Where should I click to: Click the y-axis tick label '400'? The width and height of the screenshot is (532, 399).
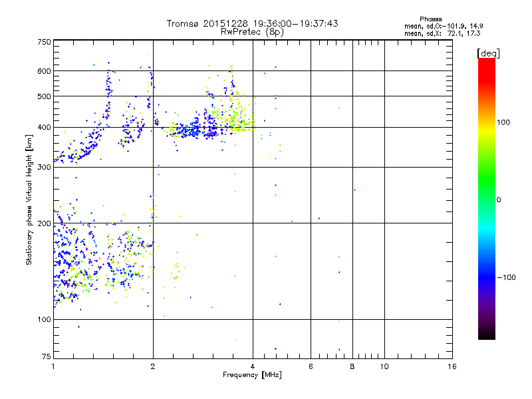click(x=44, y=128)
